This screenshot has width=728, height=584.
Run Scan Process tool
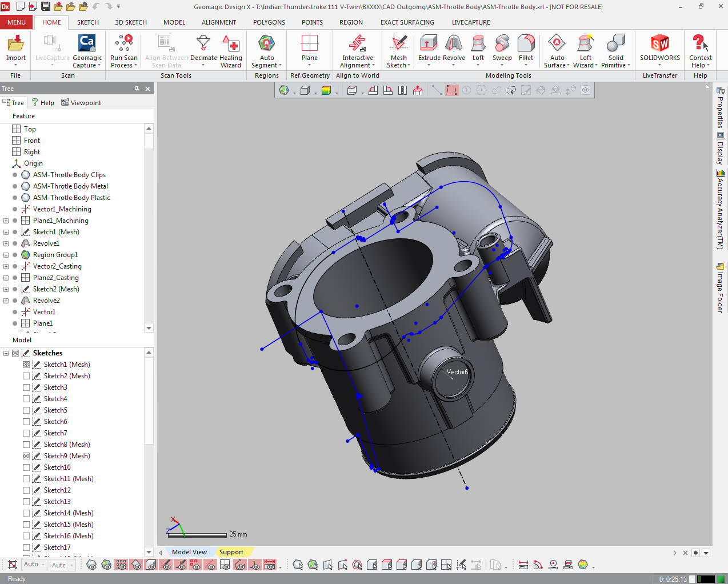[x=124, y=50]
